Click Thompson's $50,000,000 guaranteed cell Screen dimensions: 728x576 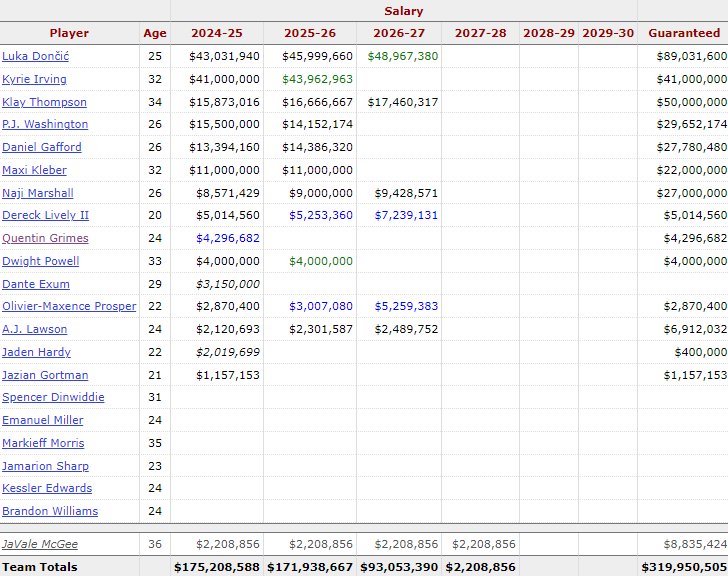point(692,102)
